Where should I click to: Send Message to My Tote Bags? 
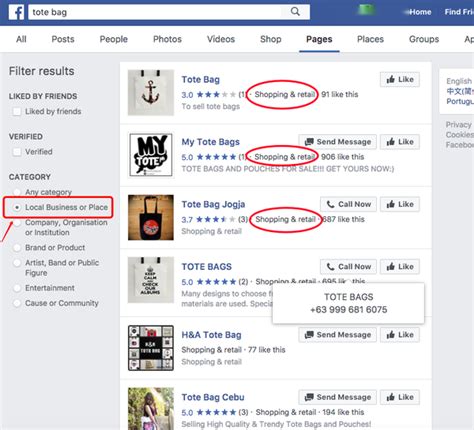pos(338,142)
